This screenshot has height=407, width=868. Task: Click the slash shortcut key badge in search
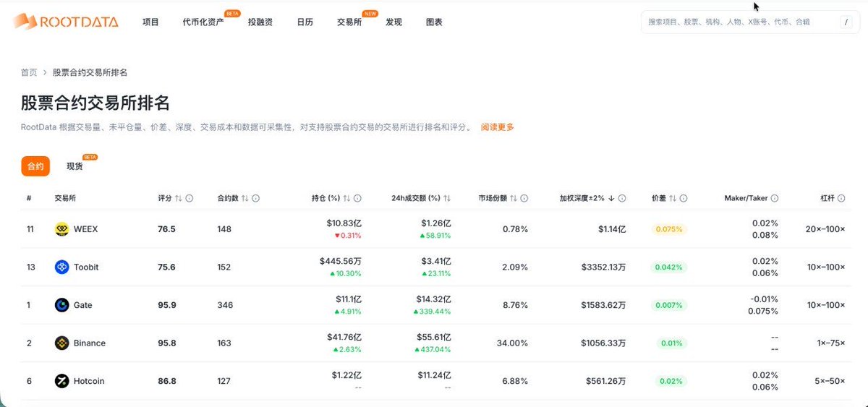pos(846,22)
